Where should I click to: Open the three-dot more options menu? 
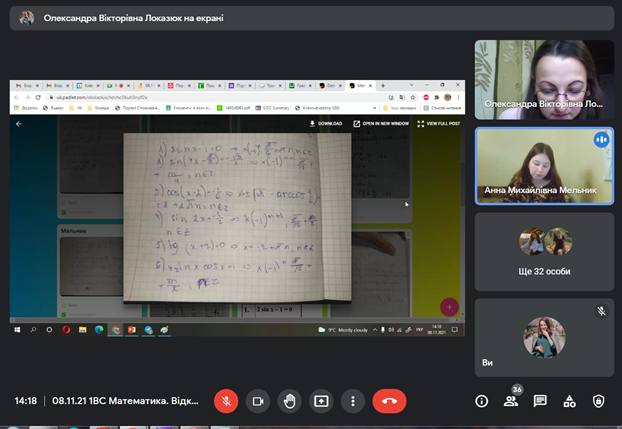pos(351,400)
